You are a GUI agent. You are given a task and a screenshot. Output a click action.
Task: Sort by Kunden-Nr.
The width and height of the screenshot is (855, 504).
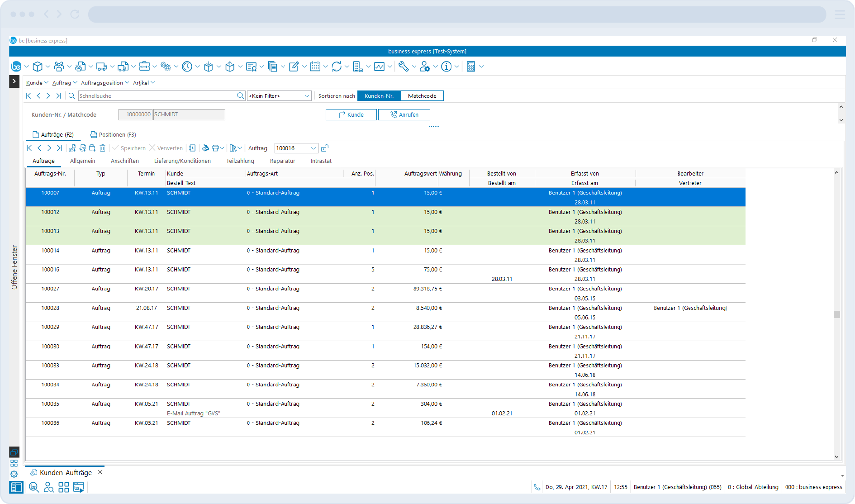click(379, 96)
